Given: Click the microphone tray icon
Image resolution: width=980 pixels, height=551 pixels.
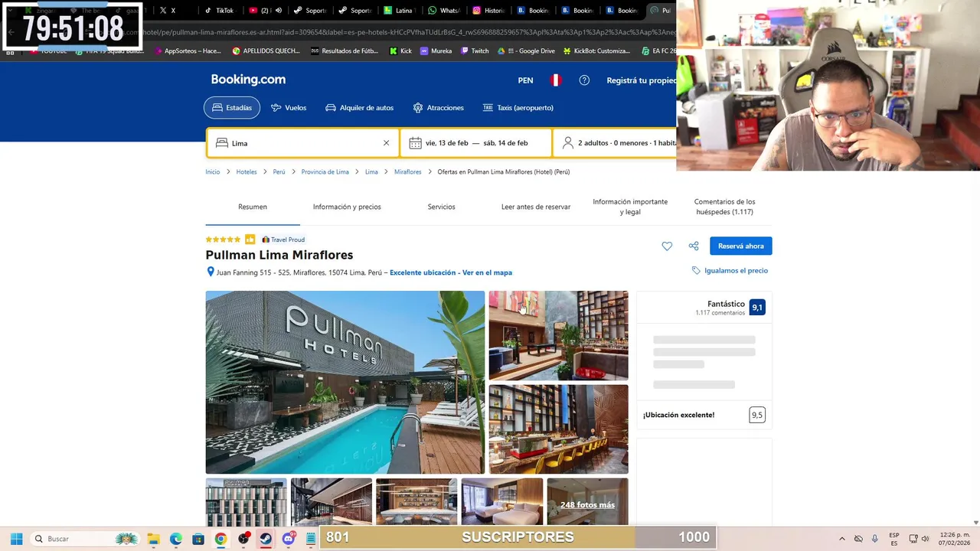Looking at the screenshot, I should (x=875, y=539).
